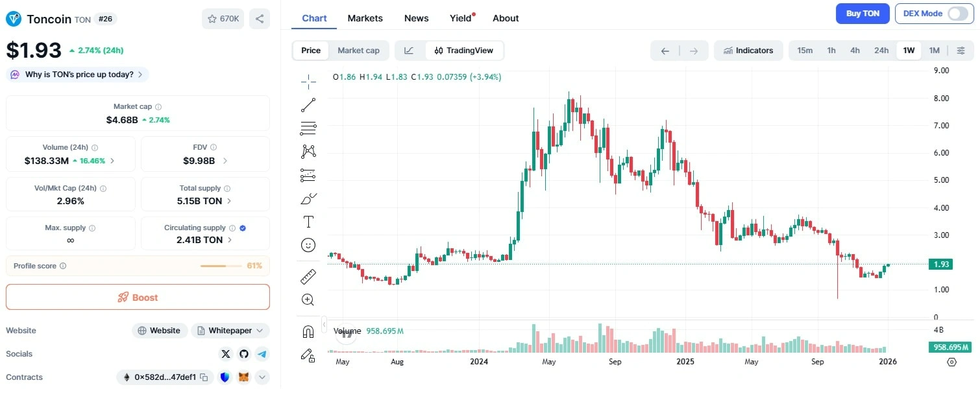Open chart settings sliders icon
This screenshot has height=400, width=980.
(961, 51)
